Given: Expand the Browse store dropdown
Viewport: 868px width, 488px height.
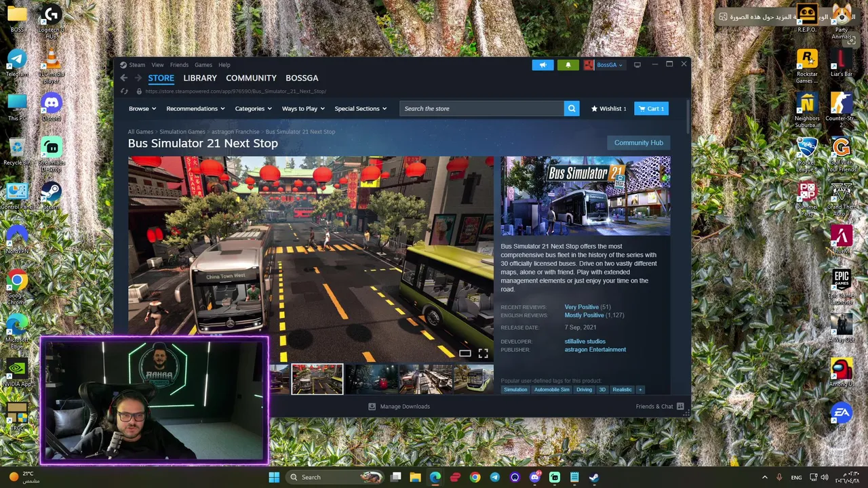Looking at the screenshot, I should [x=142, y=108].
